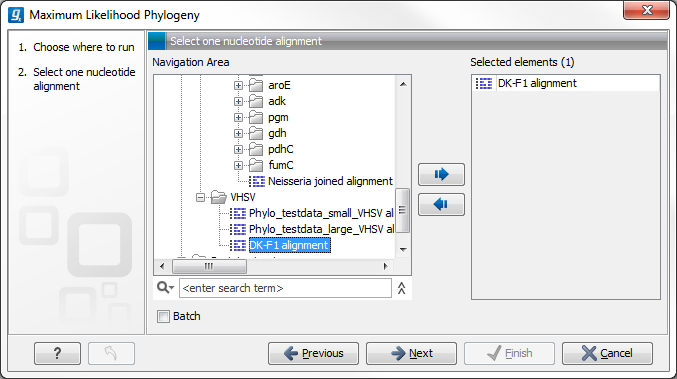Expand the pdhC folder
677x379 pixels.
pos(238,149)
